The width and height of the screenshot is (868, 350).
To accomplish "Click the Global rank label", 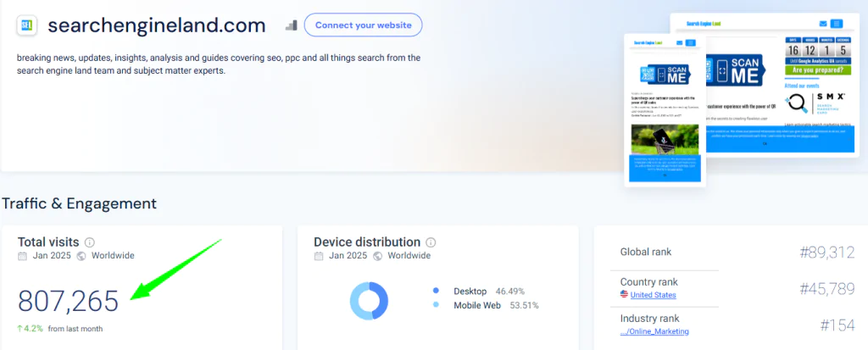I will tap(645, 252).
